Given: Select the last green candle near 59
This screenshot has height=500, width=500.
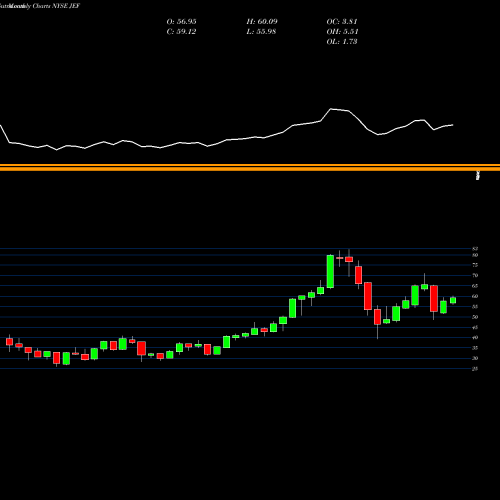Looking at the screenshot, I should (453, 300).
